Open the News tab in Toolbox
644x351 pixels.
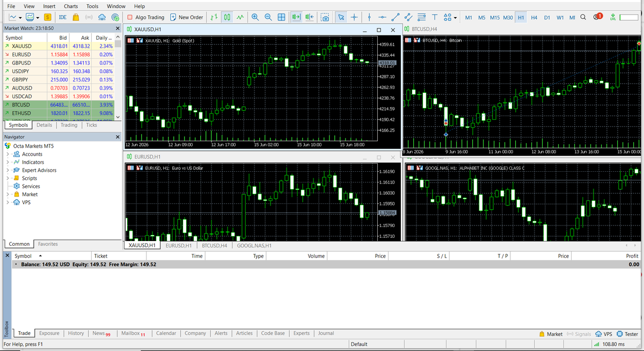[x=101, y=333]
